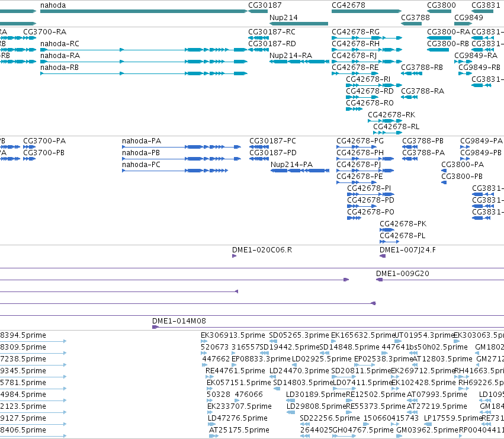This screenshot has height=439, width=504.
Task: Select the CG3800-PA protein label
Action: tap(463, 165)
